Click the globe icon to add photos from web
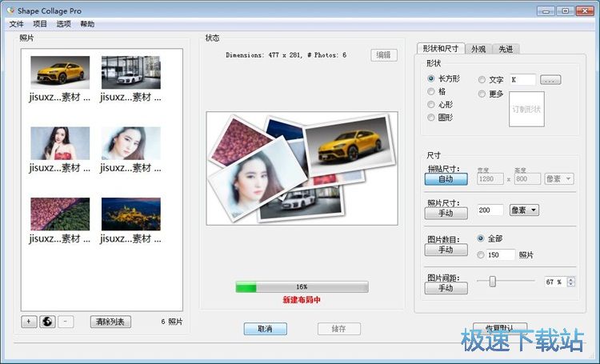600x364 pixels. pyautogui.click(x=47, y=322)
